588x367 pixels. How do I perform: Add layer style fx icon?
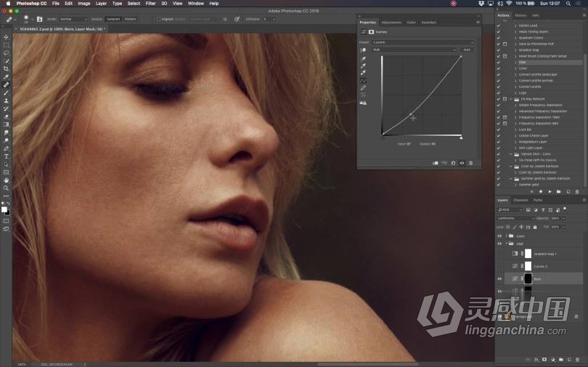(536, 360)
